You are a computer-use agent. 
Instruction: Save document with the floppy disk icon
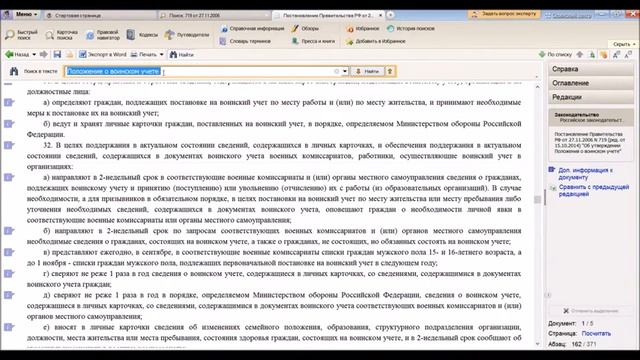(x=57, y=54)
